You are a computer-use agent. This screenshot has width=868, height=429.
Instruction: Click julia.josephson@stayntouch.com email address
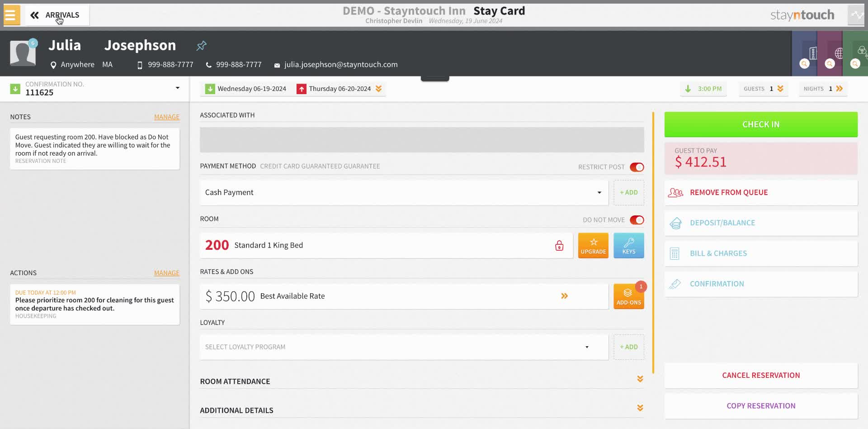coord(341,65)
